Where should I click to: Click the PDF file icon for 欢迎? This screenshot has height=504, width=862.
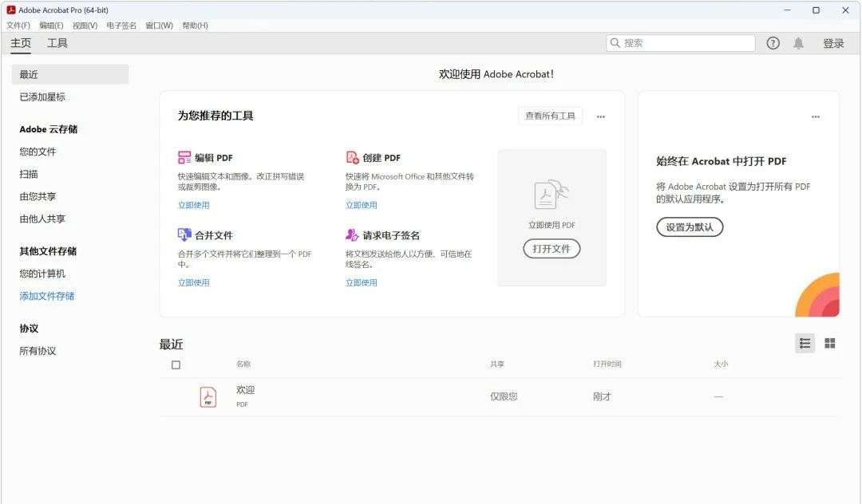point(208,396)
